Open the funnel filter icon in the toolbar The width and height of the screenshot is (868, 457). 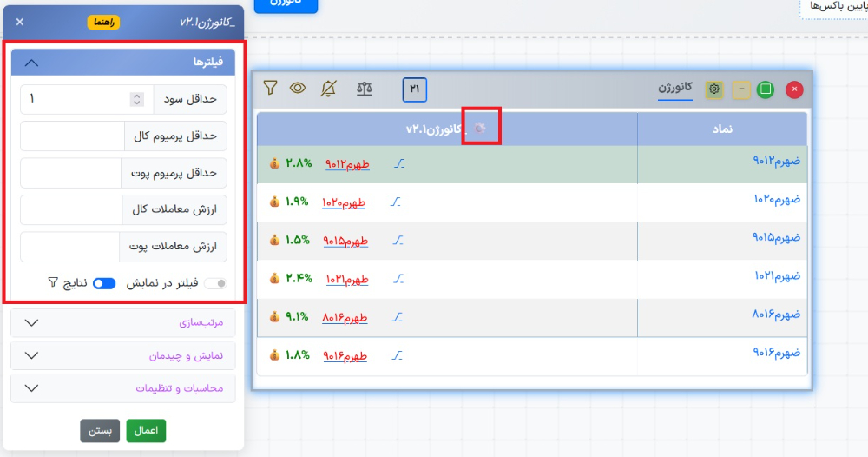pyautogui.click(x=270, y=88)
